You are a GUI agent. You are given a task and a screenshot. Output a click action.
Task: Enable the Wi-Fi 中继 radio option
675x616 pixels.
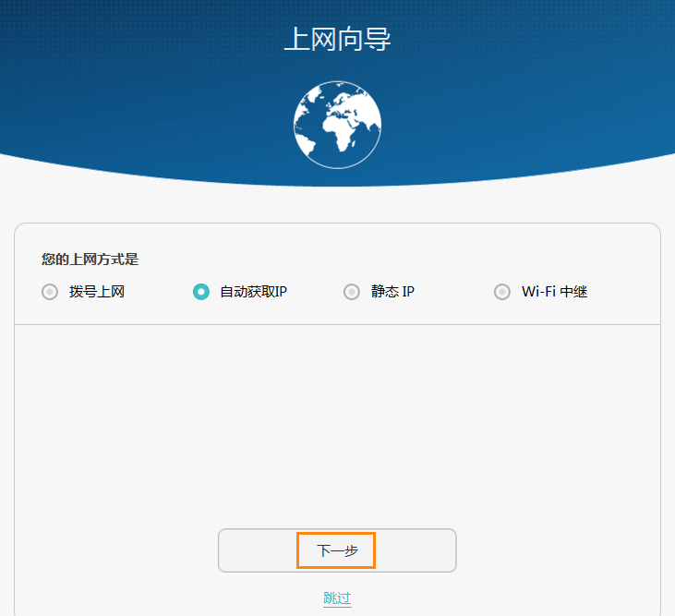click(x=501, y=292)
